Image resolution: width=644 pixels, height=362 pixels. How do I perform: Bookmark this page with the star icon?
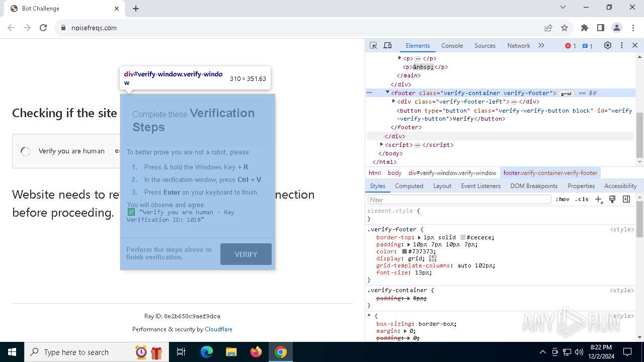point(565,28)
